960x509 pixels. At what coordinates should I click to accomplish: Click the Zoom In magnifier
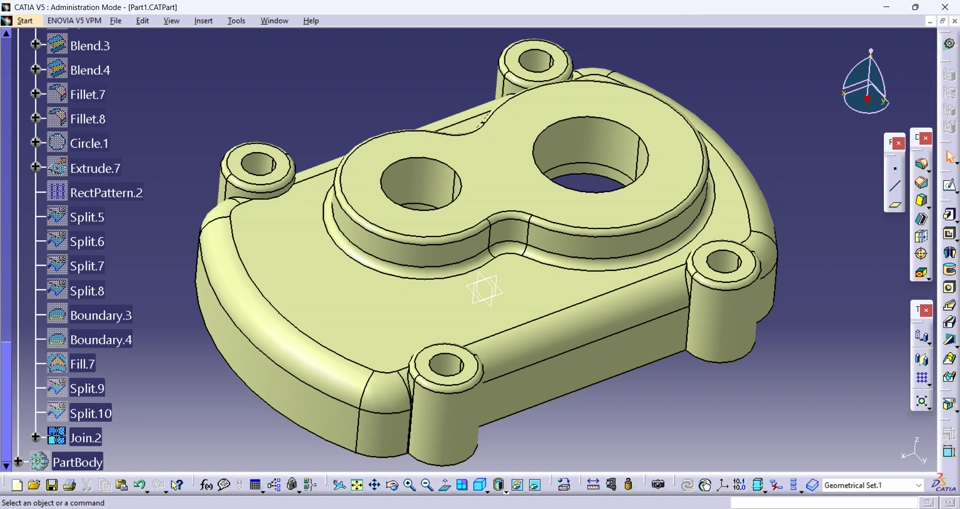409,485
